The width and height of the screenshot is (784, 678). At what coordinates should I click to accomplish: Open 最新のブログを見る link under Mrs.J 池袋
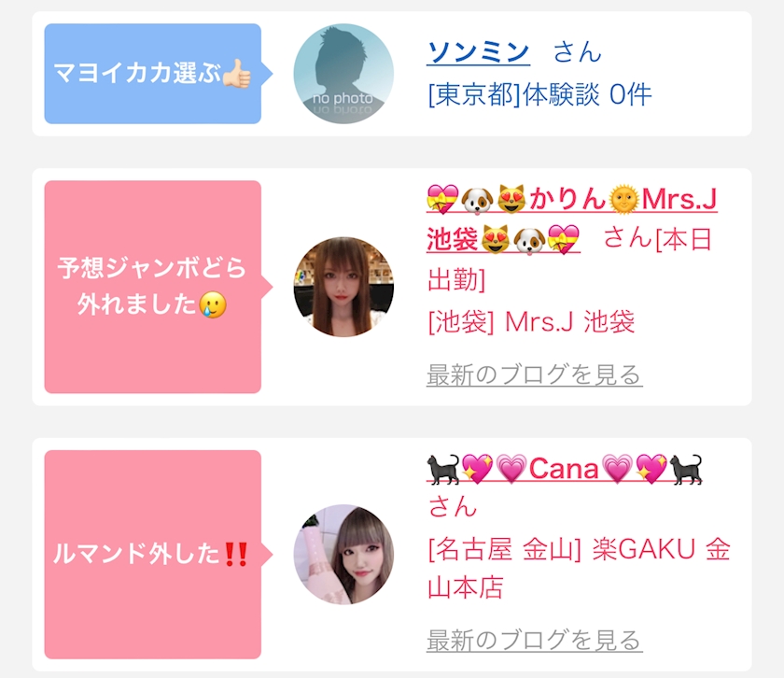[x=535, y=374]
